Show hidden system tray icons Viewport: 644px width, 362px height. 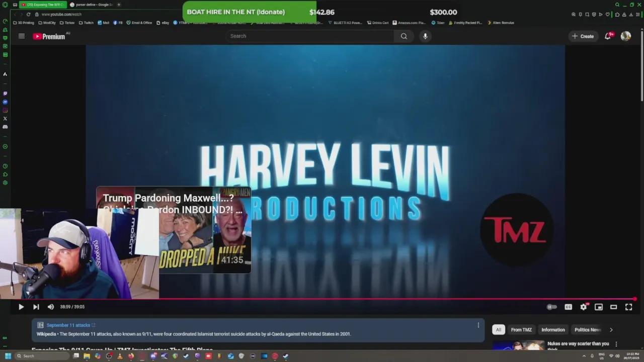point(584,356)
